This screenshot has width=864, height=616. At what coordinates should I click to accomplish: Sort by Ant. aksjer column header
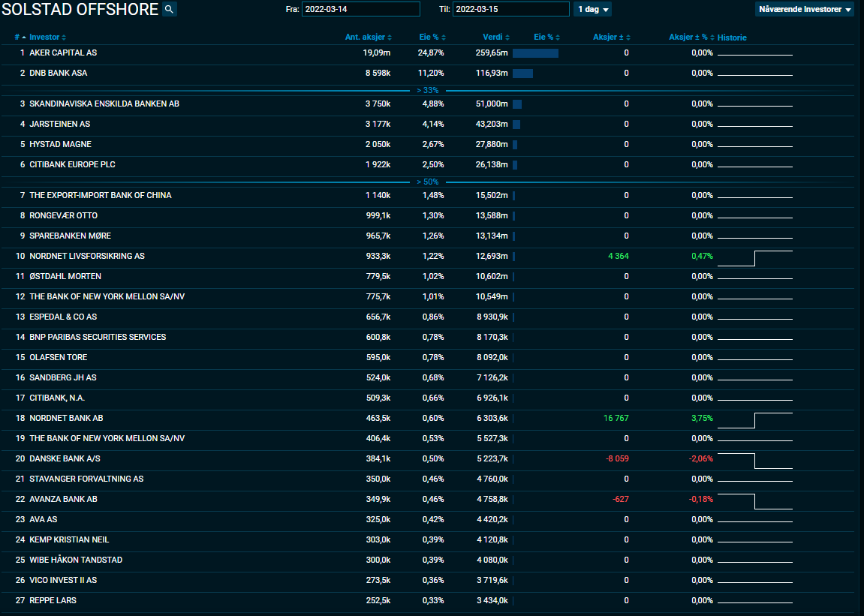pos(368,37)
